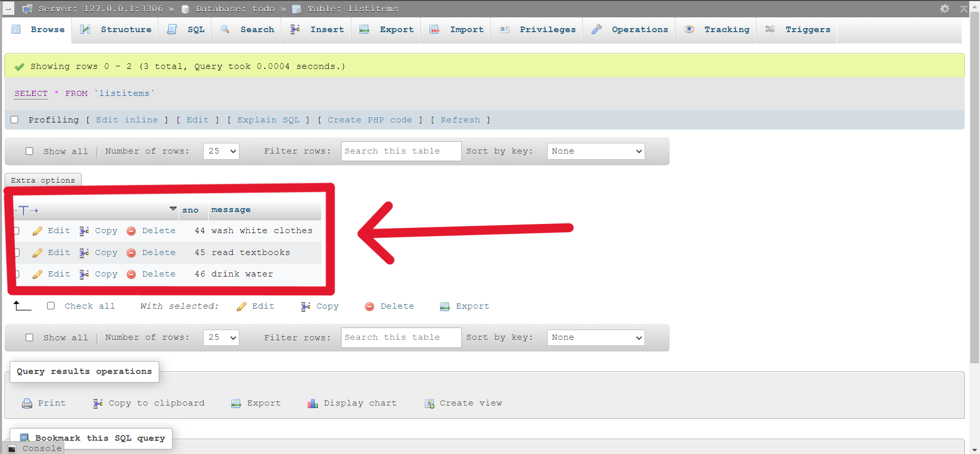
Task: Click the database icon in breadcrumb
Action: point(185,9)
